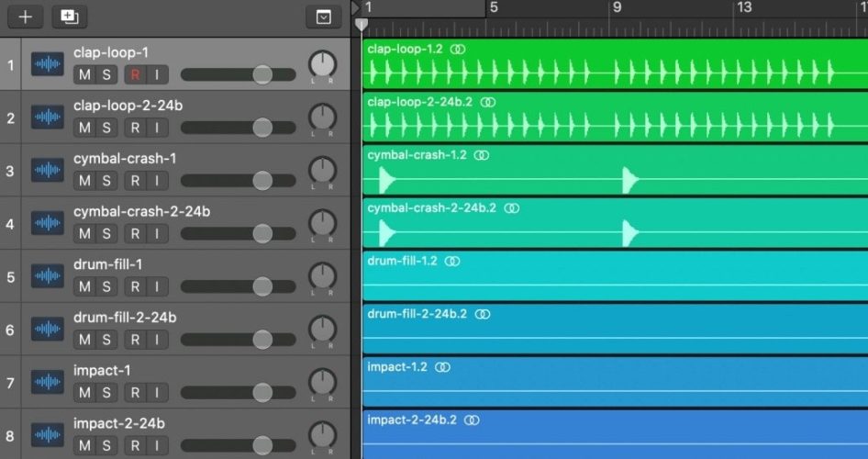Click the cymbal-crash-2-24b track waveform icon
Viewport: 868px width, 459px height.
tap(48, 223)
